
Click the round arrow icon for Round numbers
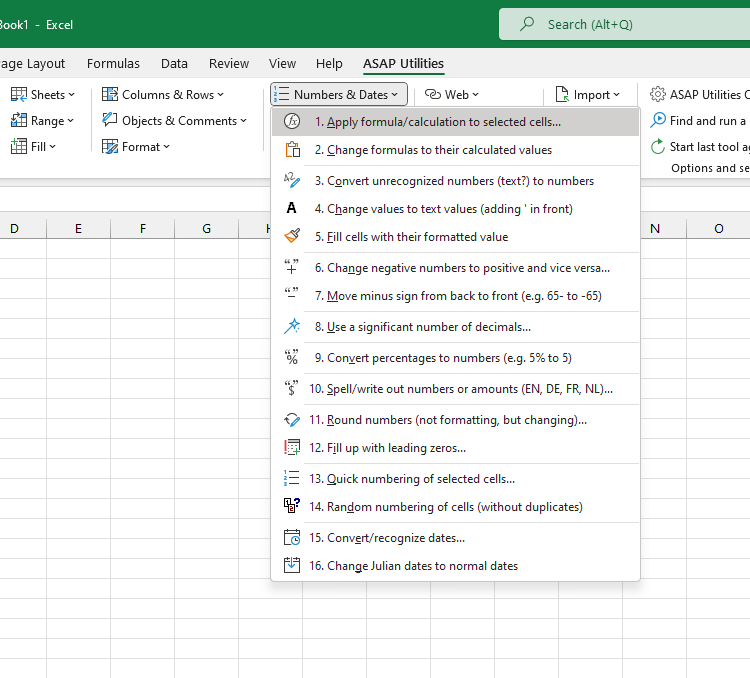(292, 420)
